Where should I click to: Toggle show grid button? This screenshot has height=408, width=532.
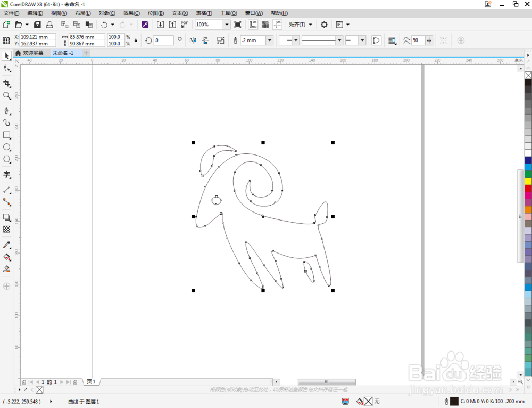tap(265, 25)
